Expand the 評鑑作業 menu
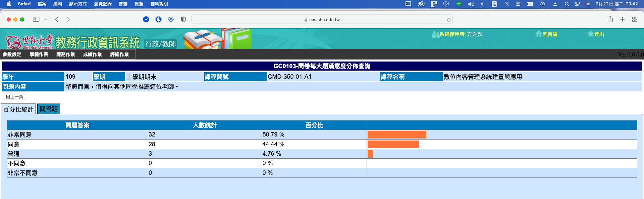 pyautogui.click(x=119, y=54)
